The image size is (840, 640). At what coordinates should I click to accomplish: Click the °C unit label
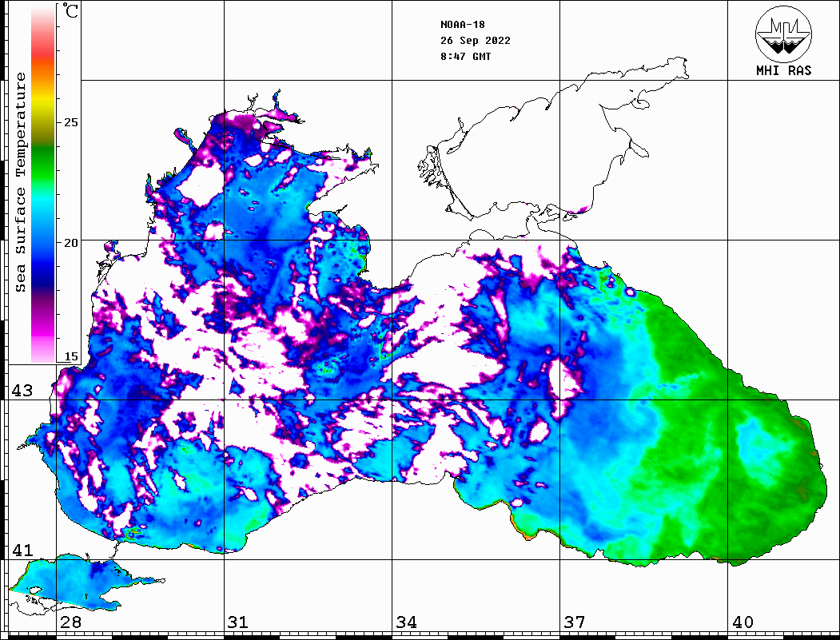[x=70, y=10]
